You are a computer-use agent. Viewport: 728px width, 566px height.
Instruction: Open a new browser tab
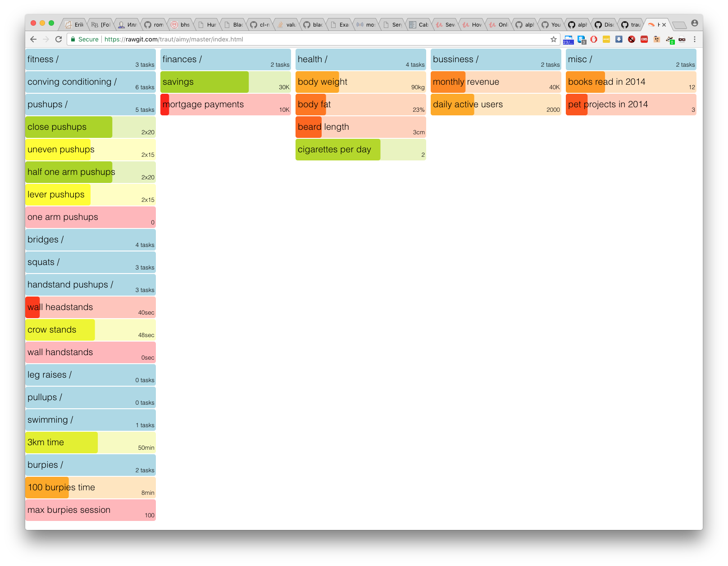pos(679,25)
